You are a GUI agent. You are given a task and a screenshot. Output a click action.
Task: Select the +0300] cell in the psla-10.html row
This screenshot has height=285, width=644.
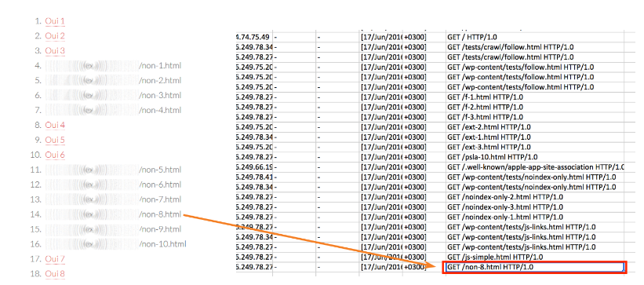424,157
